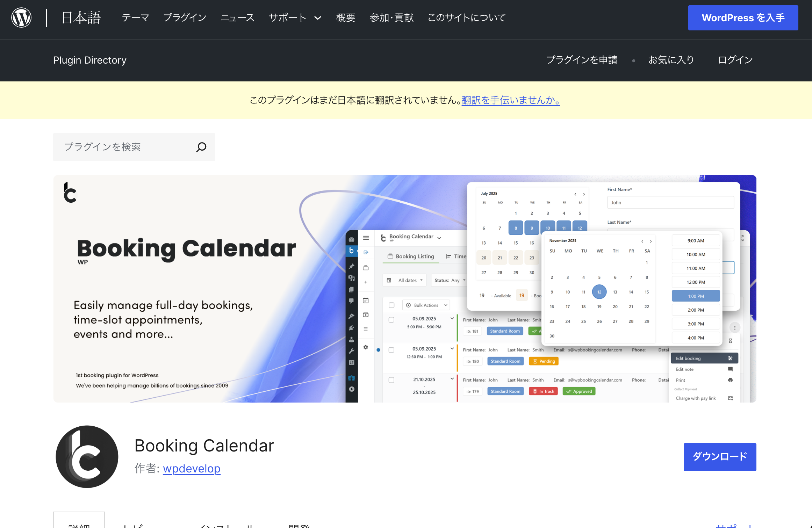Open the プラグイン menu item
This screenshot has width=812, height=528.
click(x=185, y=18)
